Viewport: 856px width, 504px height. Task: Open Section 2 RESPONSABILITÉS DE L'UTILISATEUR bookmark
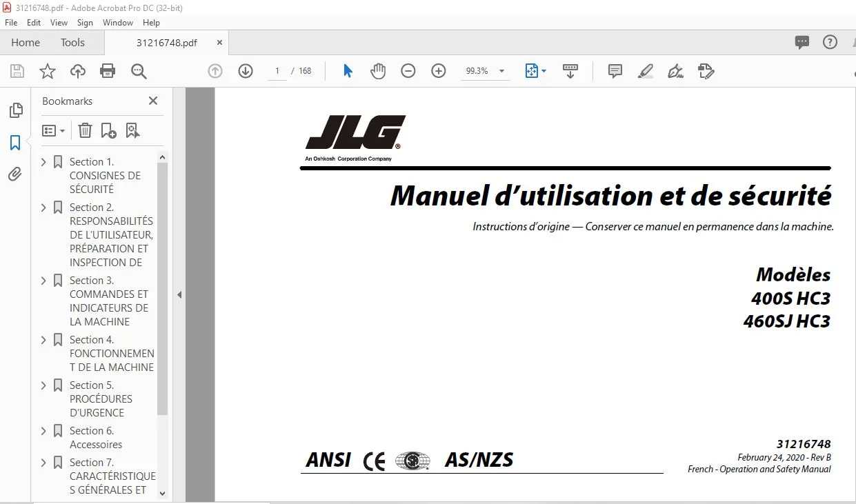click(x=111, y=234)
